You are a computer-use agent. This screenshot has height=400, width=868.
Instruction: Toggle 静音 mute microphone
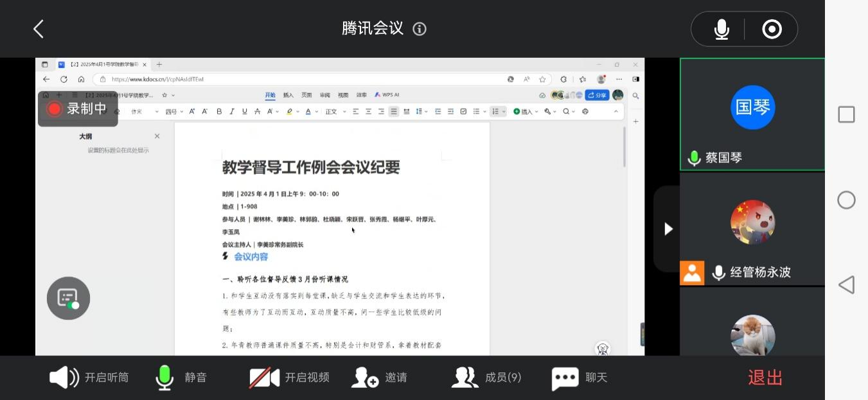(165, 378)
